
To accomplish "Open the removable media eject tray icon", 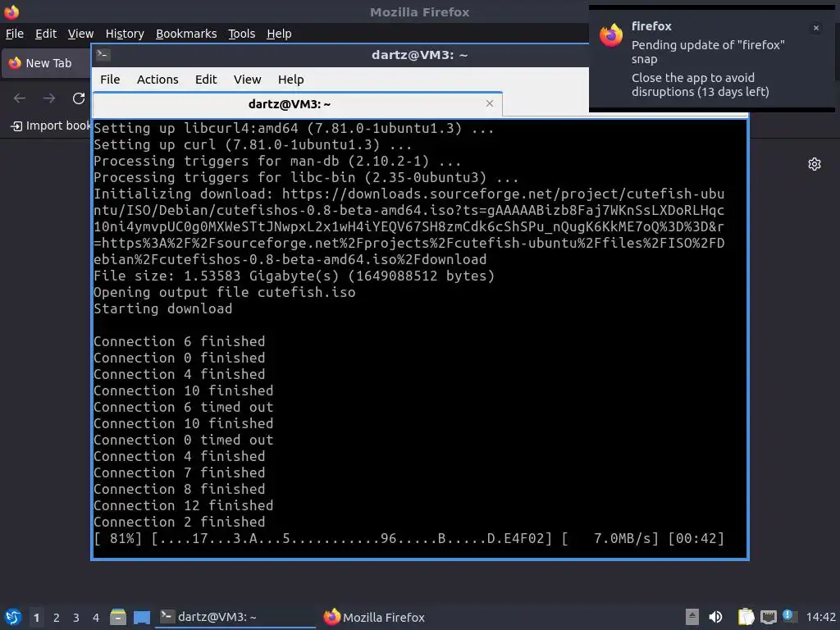I will tap(692, 617).
